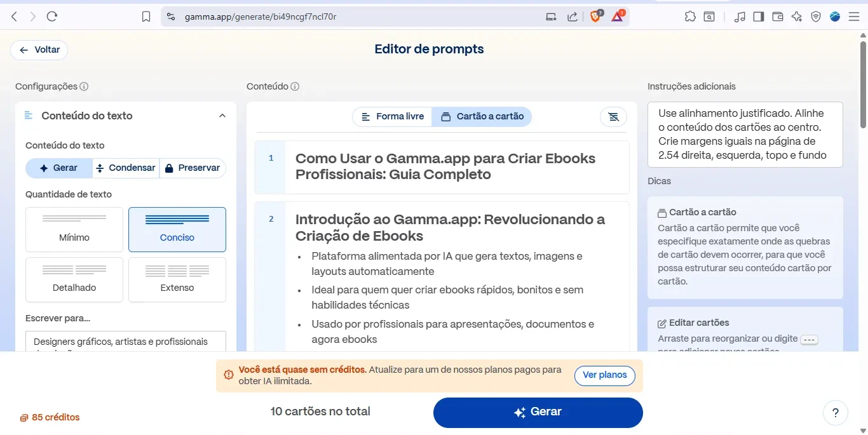The width and height of the screenshot is (868, 435).
Task: Click bullet about Plataforma alimentada por IA
Action: pos(447,264)
